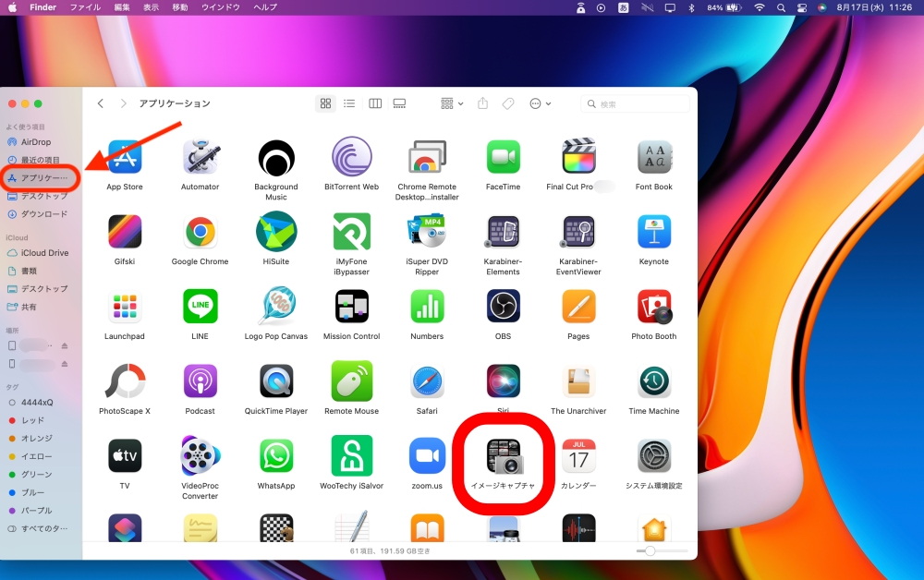This screenshot has height=580, width=924.
Task: Select the Remote Mouse app
Action: 352,381
